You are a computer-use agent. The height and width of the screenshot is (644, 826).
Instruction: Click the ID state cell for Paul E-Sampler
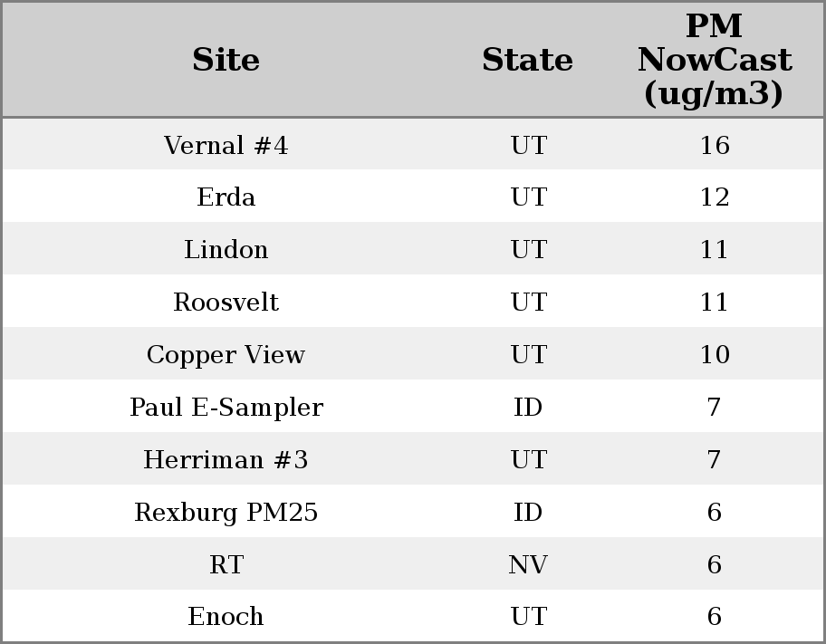pyautogui.click(x=527, y=408)
